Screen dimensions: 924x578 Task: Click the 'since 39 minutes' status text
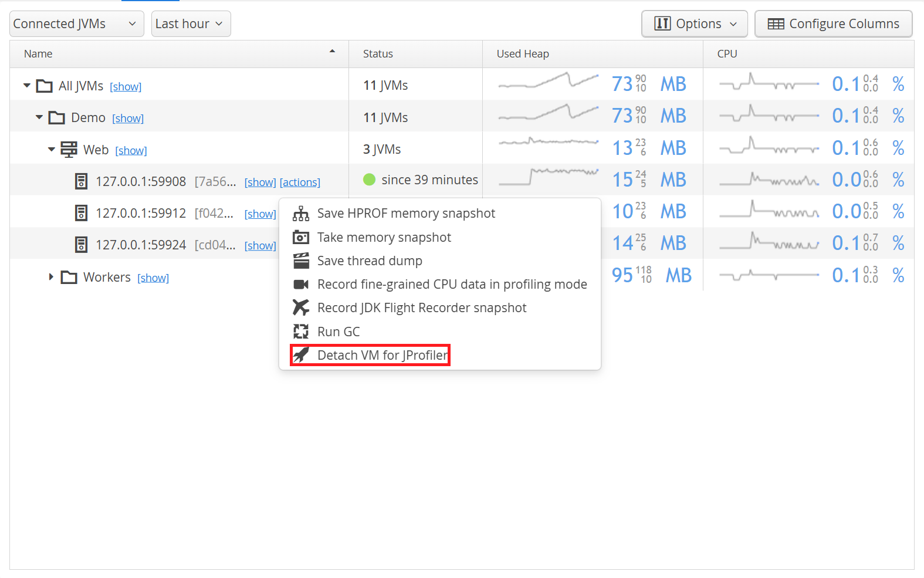[430, 180]
